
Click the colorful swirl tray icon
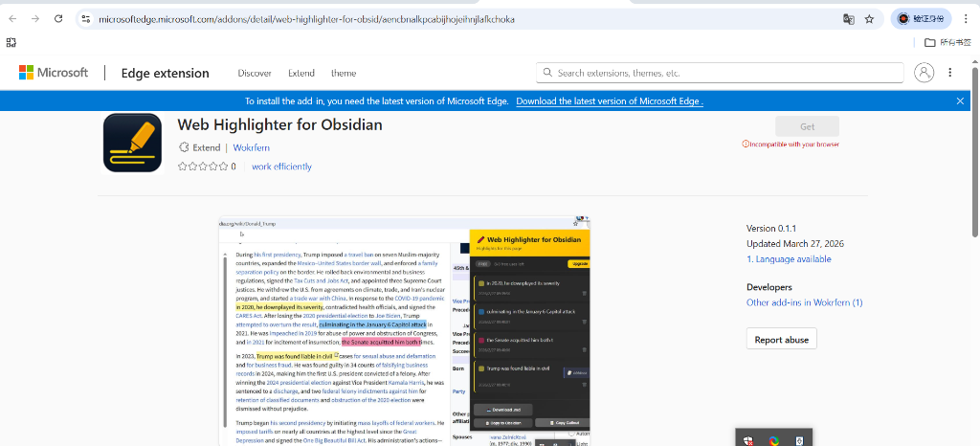[773, 440]
